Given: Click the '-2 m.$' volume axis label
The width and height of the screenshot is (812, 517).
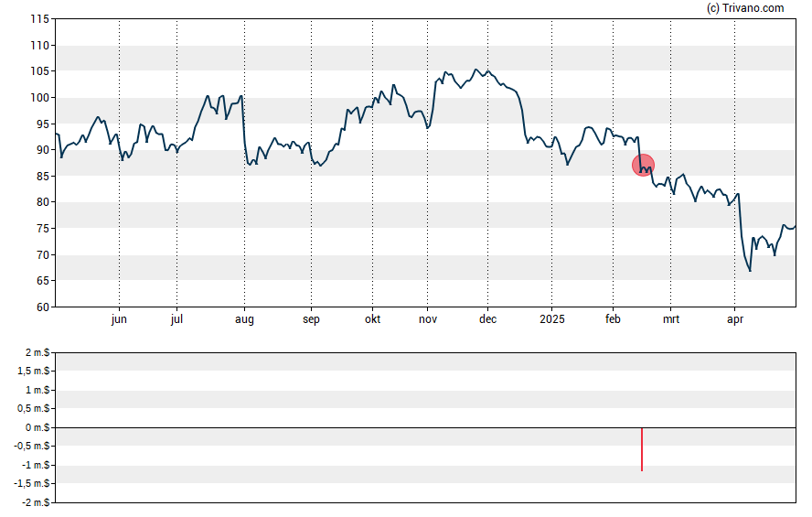Looking at the screenshot, I should pyautogui.click(x=36, y=503).
